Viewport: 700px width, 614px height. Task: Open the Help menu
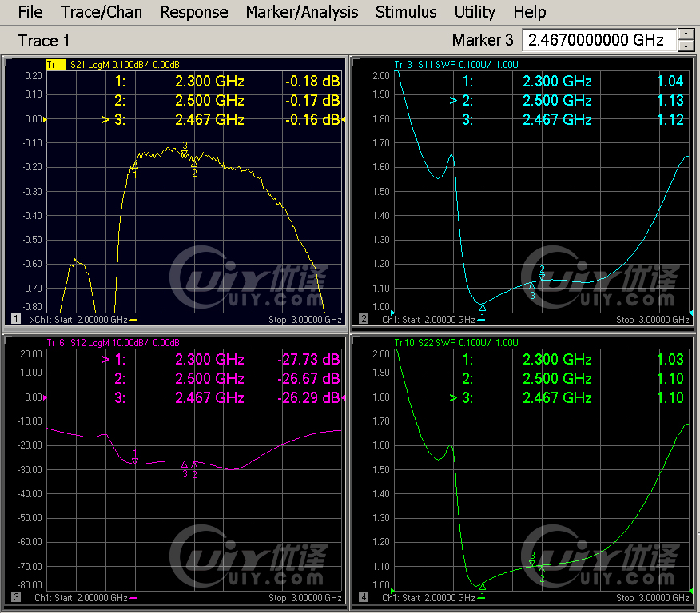[530, 12]
